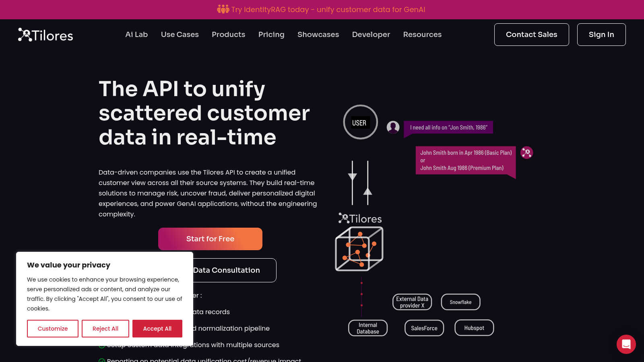This screenshot has height=362, width=644.
Task: Click the Tilores logo above the cube
Action: (x=360, y=218)
